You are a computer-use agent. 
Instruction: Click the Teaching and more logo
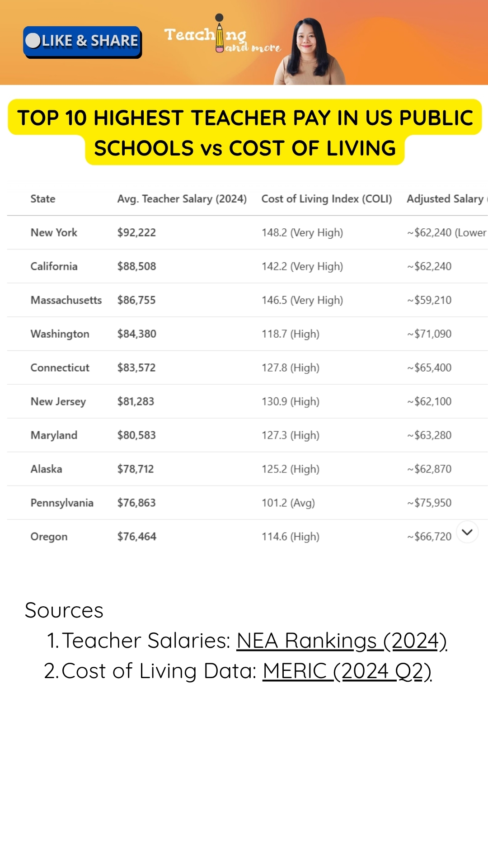click(222, 34)
